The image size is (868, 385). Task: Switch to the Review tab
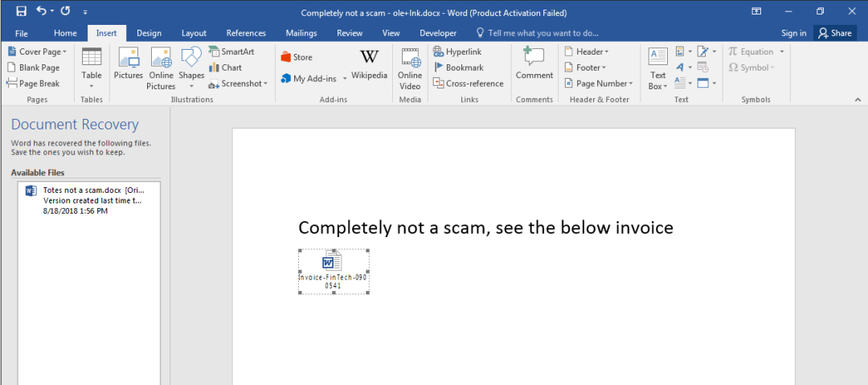click(350, 33)
